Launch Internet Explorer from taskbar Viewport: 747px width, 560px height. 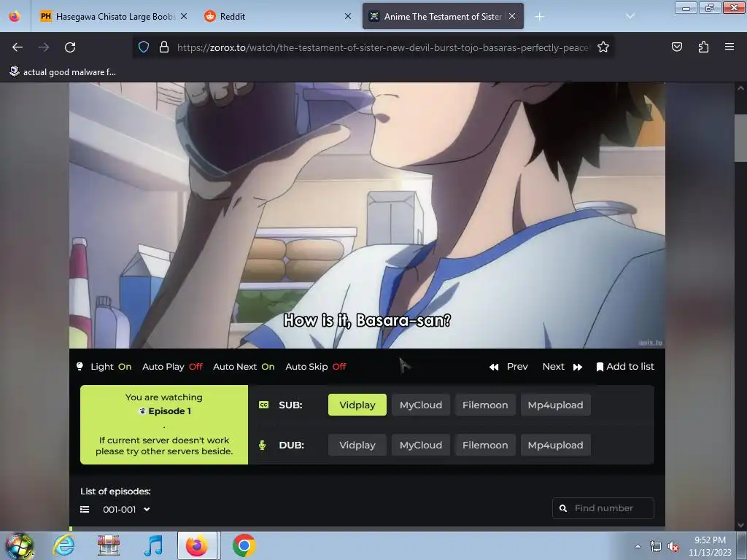[x=64, y=545]
